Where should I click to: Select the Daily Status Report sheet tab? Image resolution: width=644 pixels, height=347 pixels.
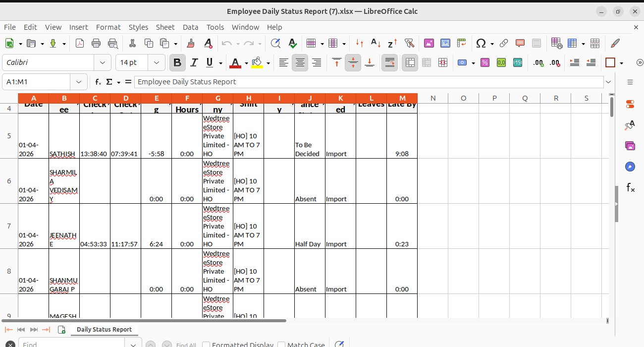point(104,329)
